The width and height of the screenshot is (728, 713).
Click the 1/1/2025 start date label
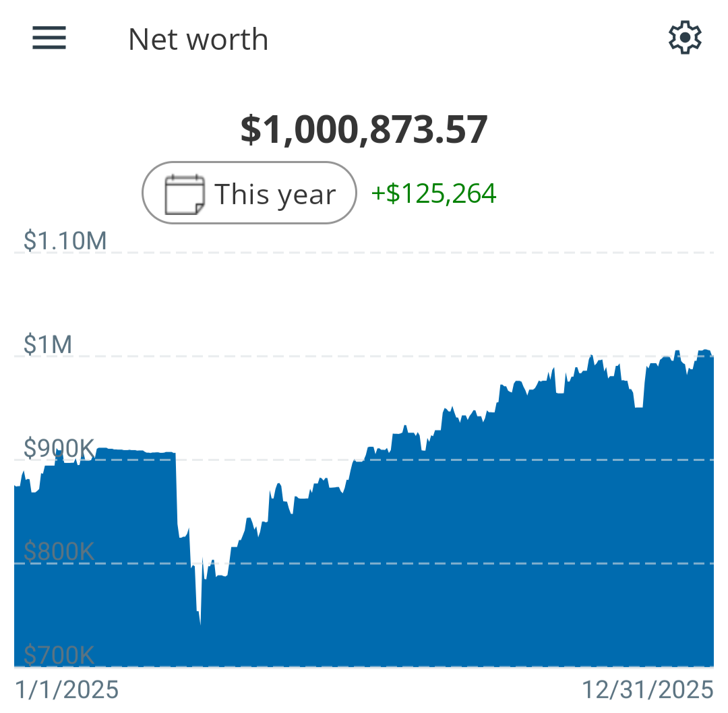pyautogui.click(x=67, y=690)
